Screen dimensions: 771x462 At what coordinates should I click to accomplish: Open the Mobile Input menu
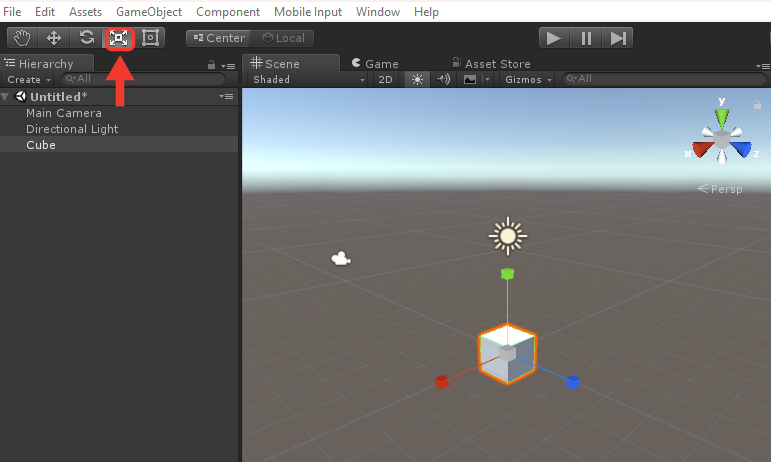click(308, 12)
